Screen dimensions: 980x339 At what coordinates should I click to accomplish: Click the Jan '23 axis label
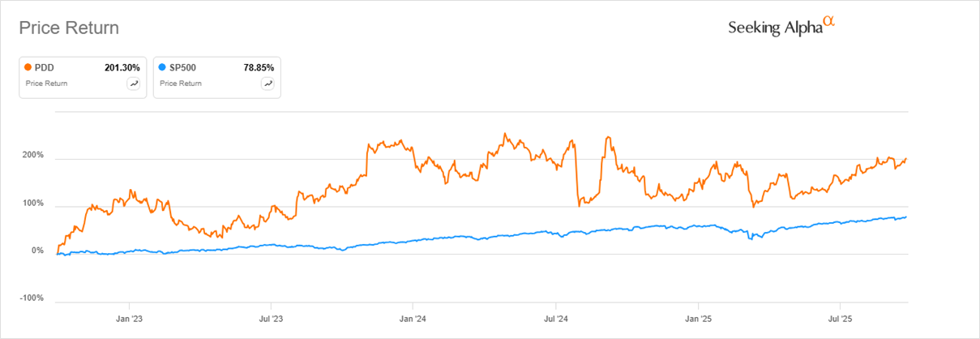tap(131, 317)
